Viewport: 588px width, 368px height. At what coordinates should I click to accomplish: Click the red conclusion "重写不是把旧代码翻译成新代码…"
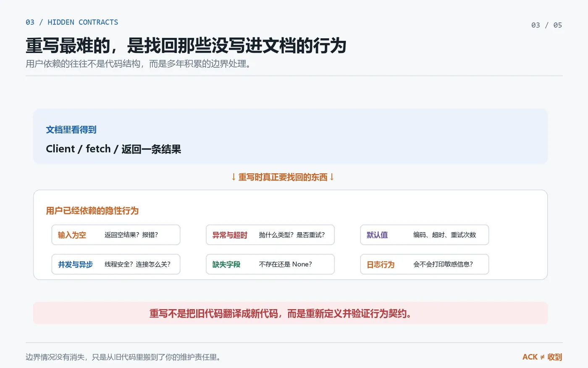tap(281, 314)
